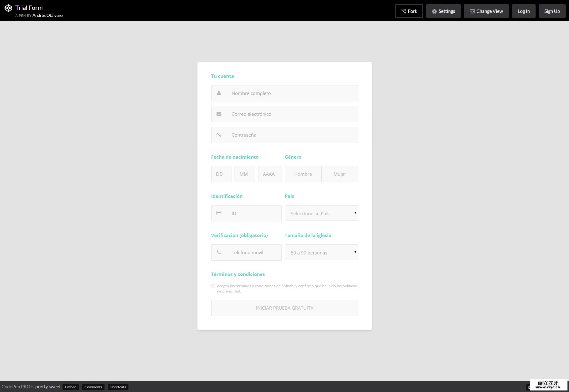Click the user icon beside Nombre completo
This screenshot has height=392, width=569.
(x=219, y=93)
